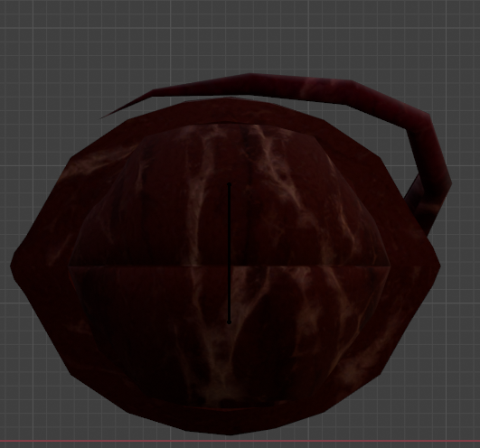Click the bone's upper endpoint dot

click(x=230, y=184)
